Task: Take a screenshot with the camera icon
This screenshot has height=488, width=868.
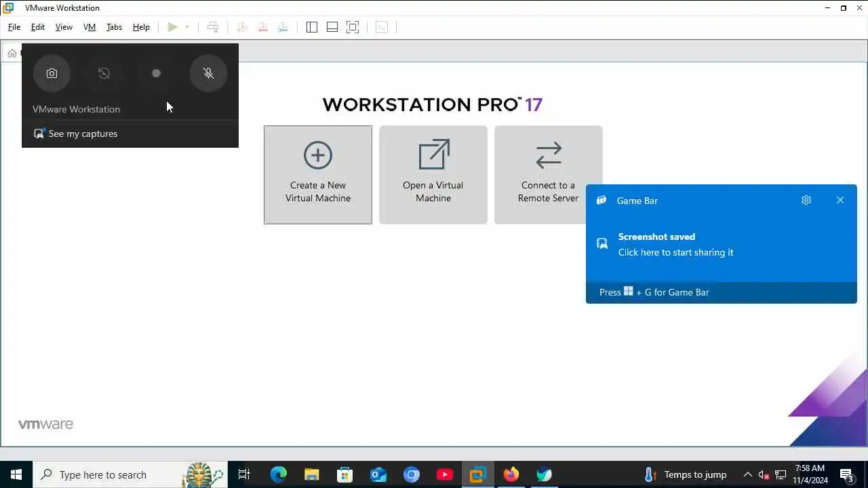Action: tap(52, 73)
